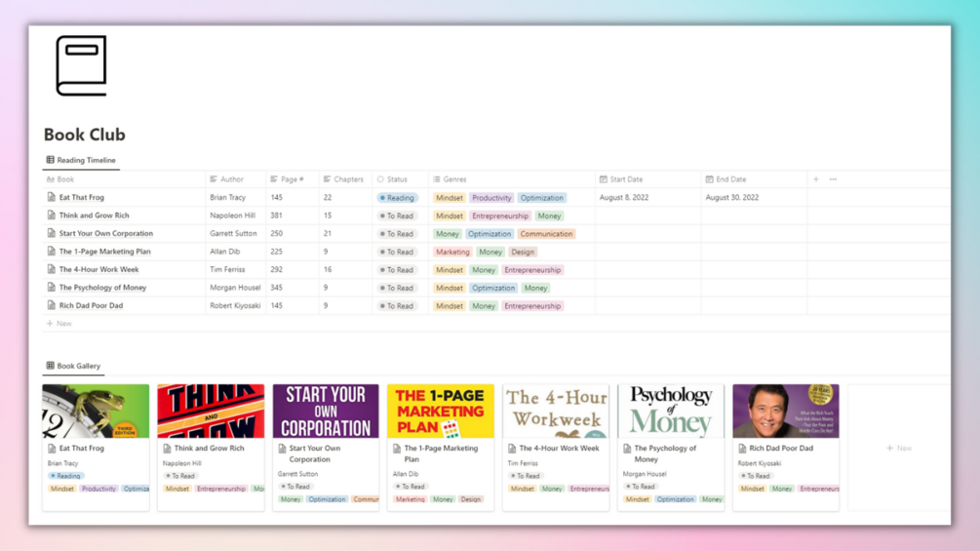The height and width of the screenshot is (551, 980).
Task: Click page icon on Start Your Own Corporation card
Action: point(282,449)
